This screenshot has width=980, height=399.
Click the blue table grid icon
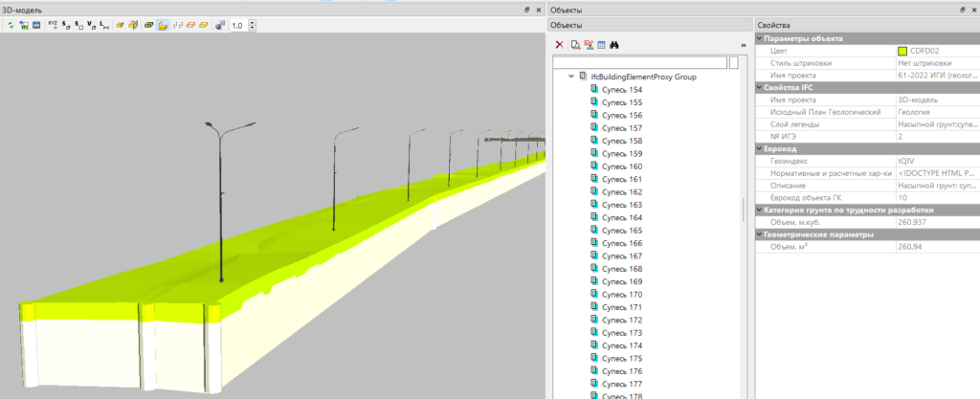tap(601, 45)
